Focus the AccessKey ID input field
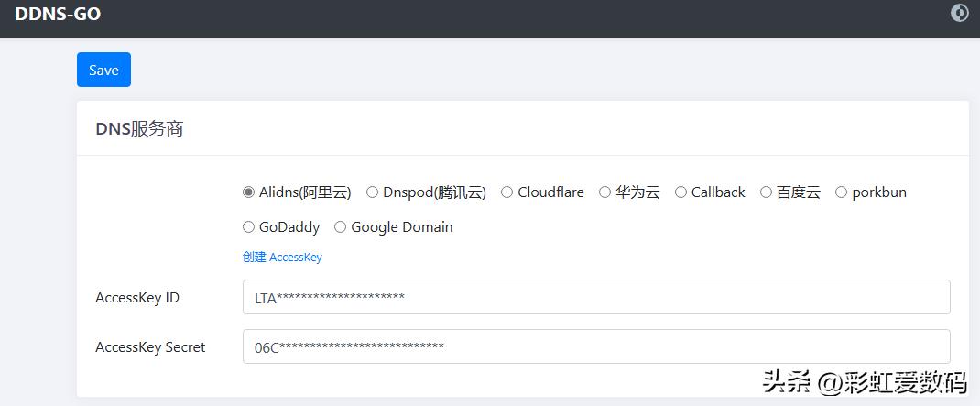The width and height of the screenshot is (980, 406). pos(596,297)
